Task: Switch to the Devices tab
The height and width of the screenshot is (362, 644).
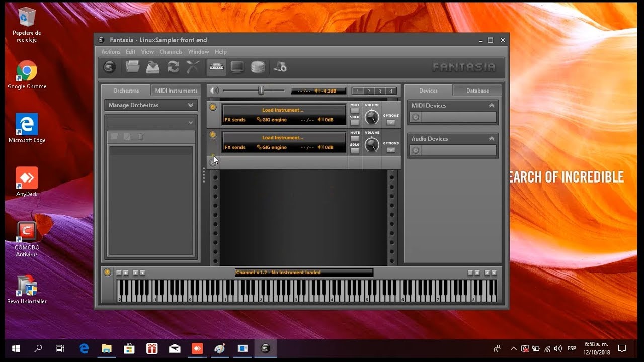Action: [429, 90]
